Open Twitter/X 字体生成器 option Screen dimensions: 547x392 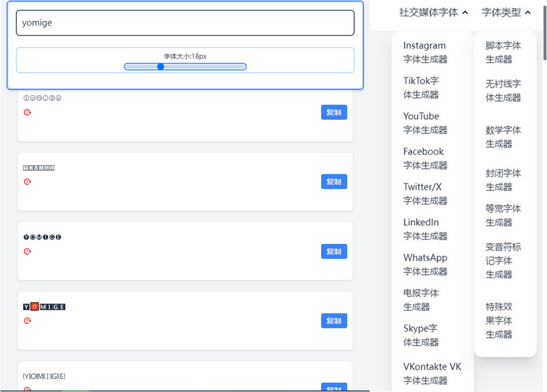[425, 194]
